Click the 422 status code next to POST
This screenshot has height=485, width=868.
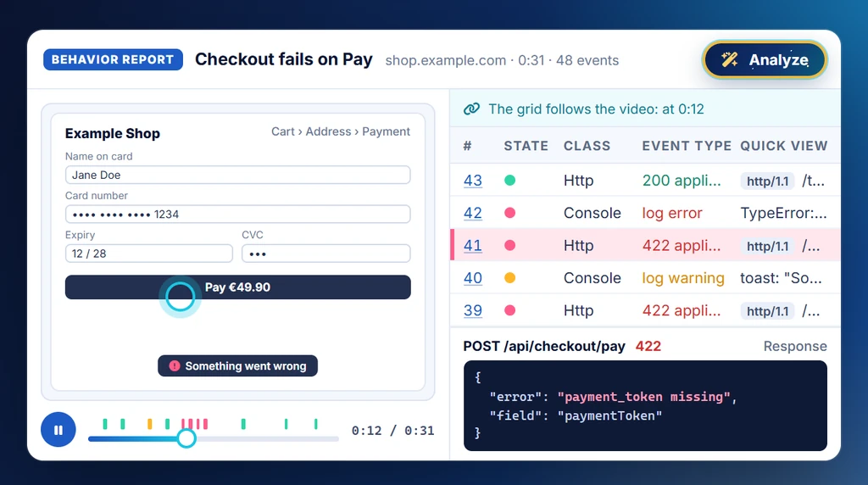648,347
